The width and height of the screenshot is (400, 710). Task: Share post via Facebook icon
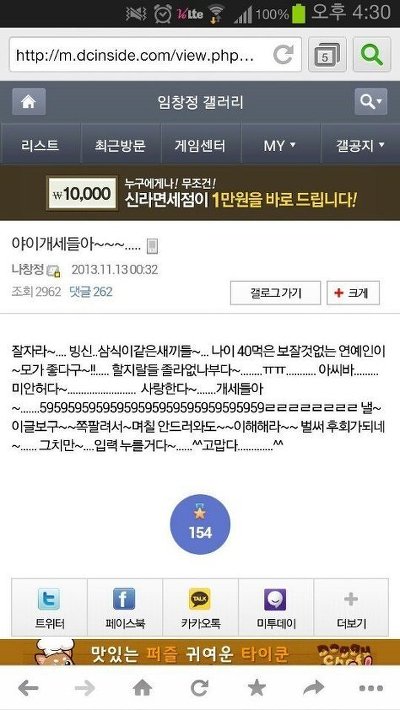click(125, 608)
